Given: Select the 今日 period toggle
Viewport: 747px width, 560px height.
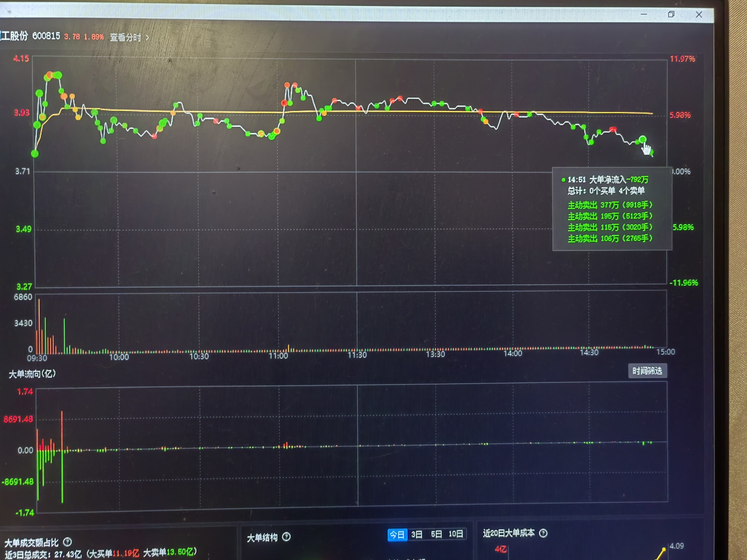Looking at the screenshot, I should (x=397, y=535).
